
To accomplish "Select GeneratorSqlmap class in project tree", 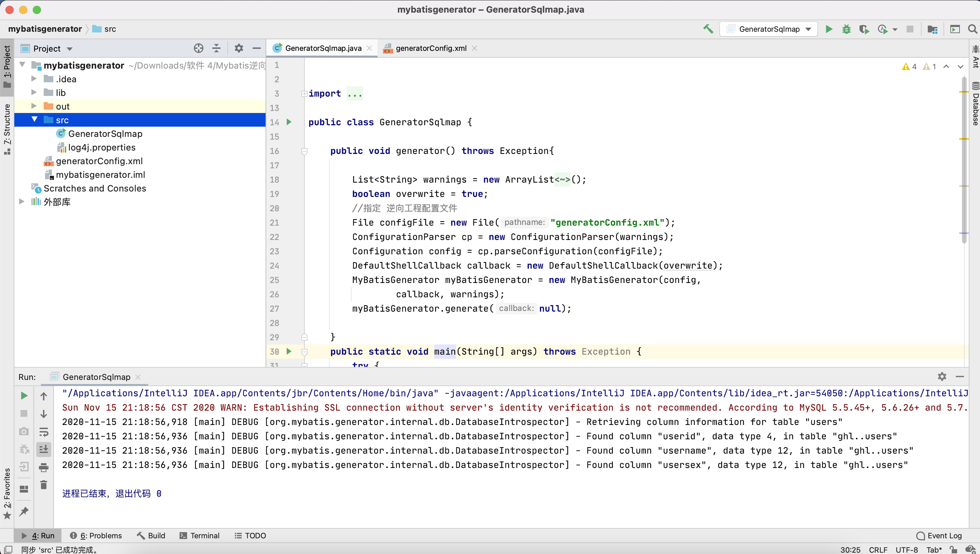I will coord(105,133).
